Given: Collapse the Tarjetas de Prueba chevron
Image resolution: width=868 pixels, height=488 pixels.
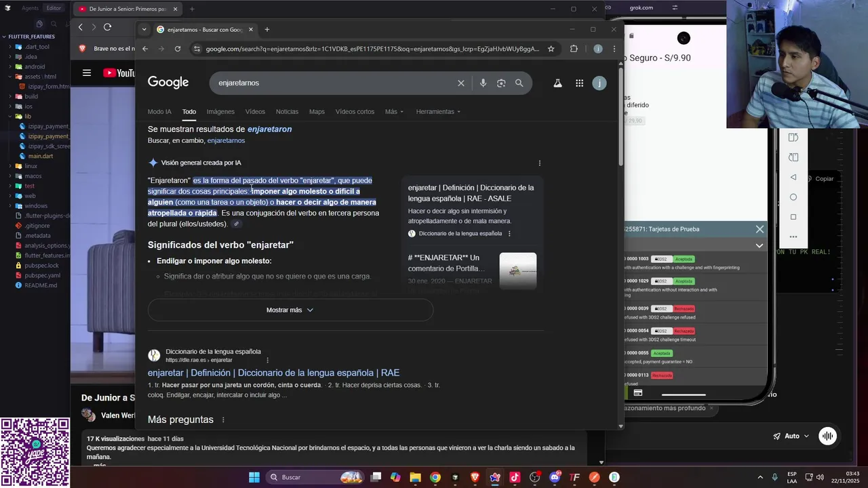Looking at the screenshot, I should click(x=759, y=245).
